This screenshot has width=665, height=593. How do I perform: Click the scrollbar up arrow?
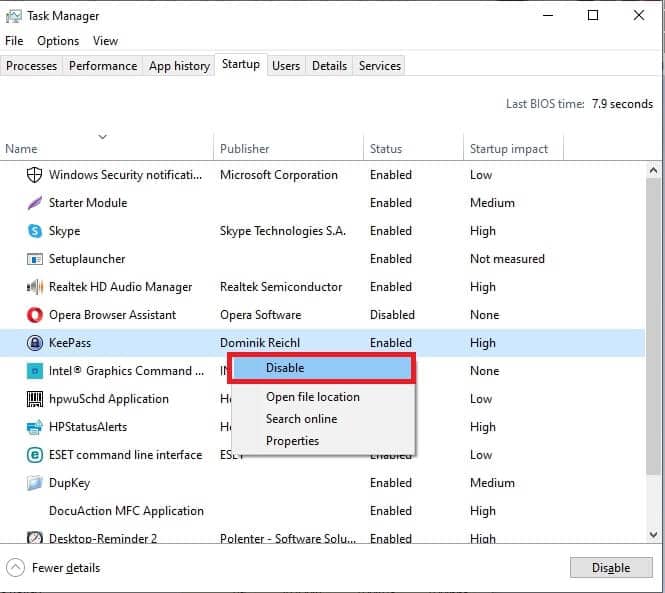coord(654,171)
